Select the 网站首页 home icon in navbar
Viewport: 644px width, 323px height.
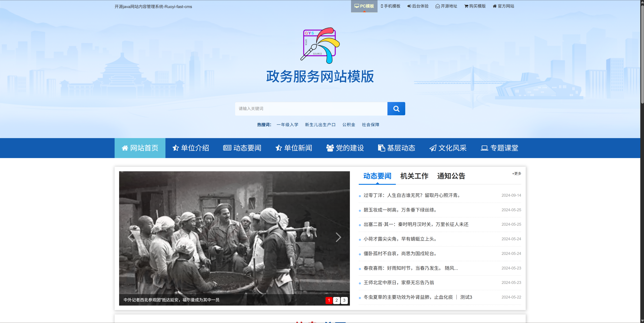125,148
